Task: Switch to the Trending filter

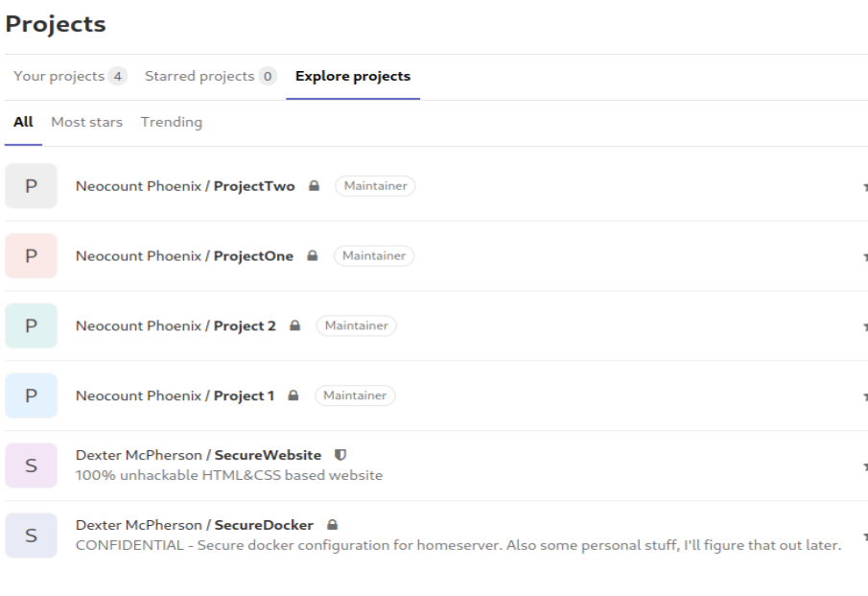Action: pyautogui.click(x=171, y=123)
